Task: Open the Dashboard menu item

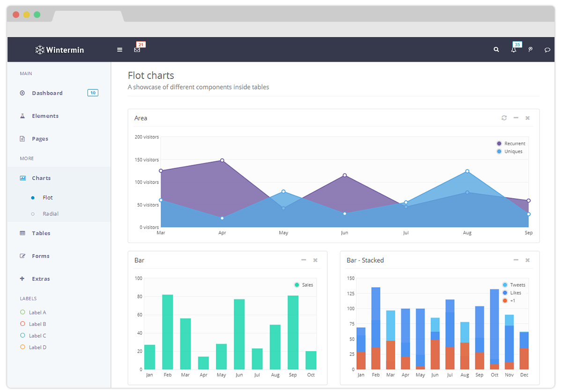Action: click(x=47, y=93)
